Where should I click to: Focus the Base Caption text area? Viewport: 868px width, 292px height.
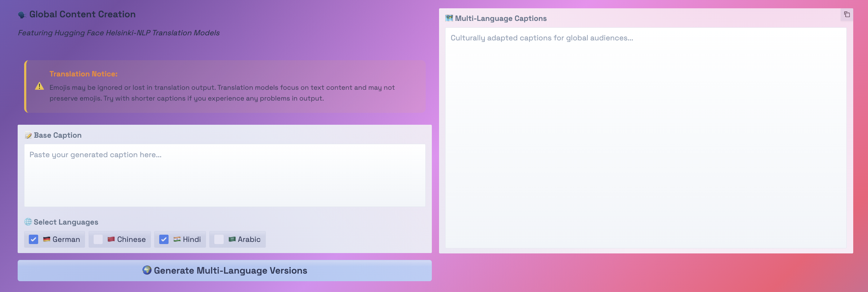pyautogui.click(x=225, y=175)
